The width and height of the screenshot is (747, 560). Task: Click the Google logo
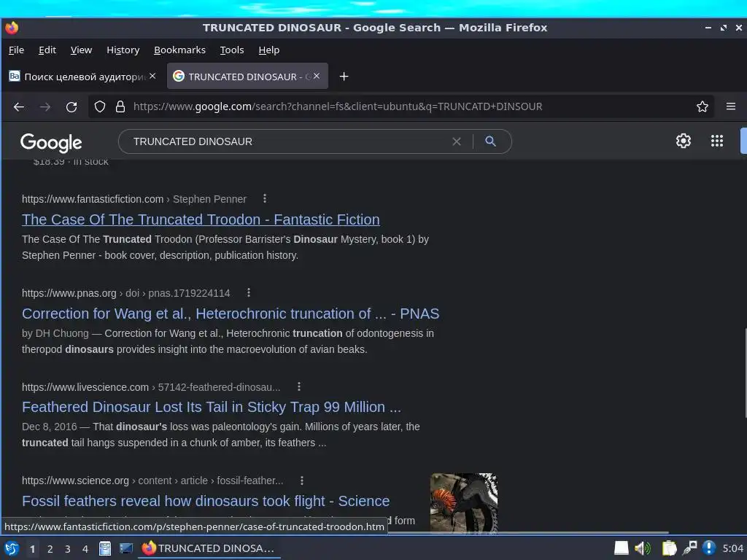pos(51,142)
